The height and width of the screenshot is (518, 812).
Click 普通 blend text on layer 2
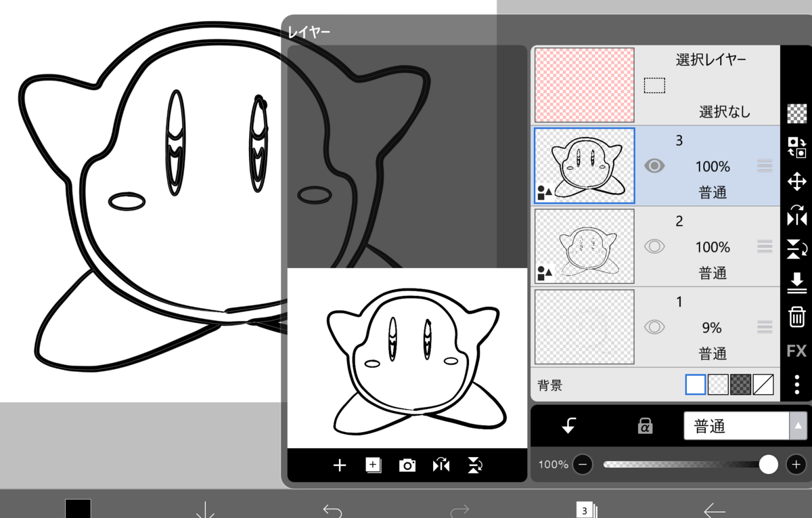click(x=713, y=273)
